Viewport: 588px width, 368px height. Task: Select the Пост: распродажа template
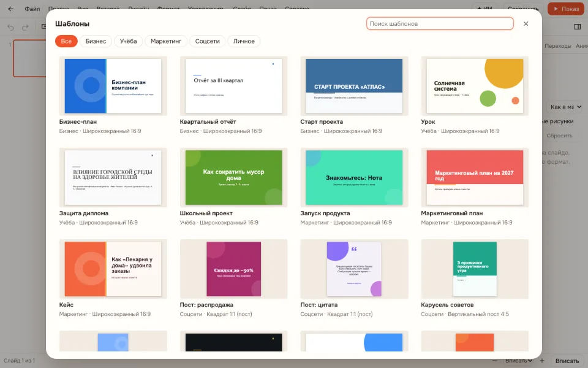[x=233, y=278]
